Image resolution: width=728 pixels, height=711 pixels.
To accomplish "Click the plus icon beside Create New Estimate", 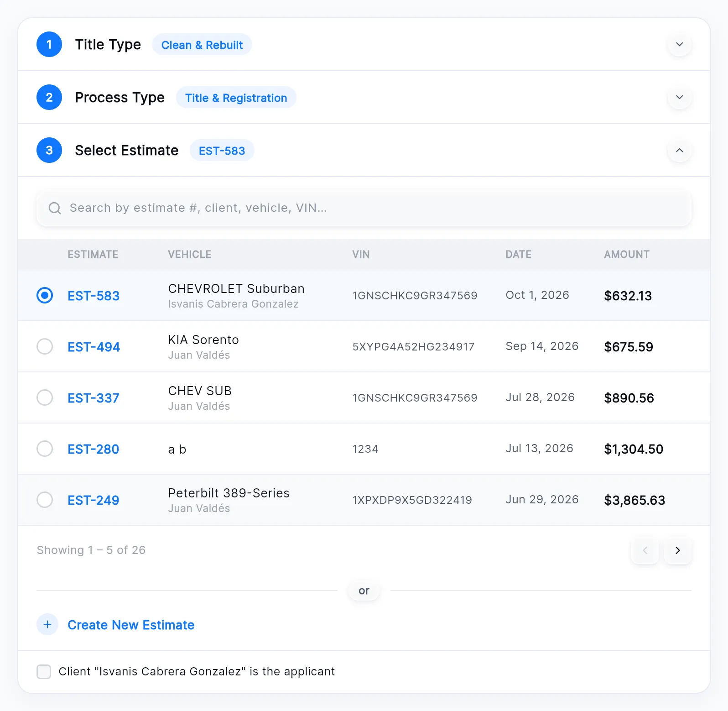I will pyautogui.click(x=47, y=624).
